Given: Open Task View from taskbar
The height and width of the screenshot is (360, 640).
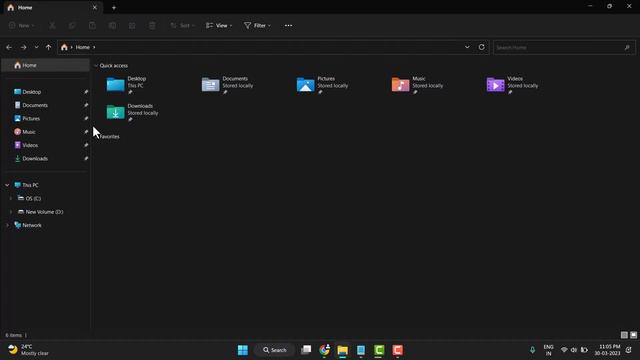Looking at the screenshot, I should coord(306,350).
